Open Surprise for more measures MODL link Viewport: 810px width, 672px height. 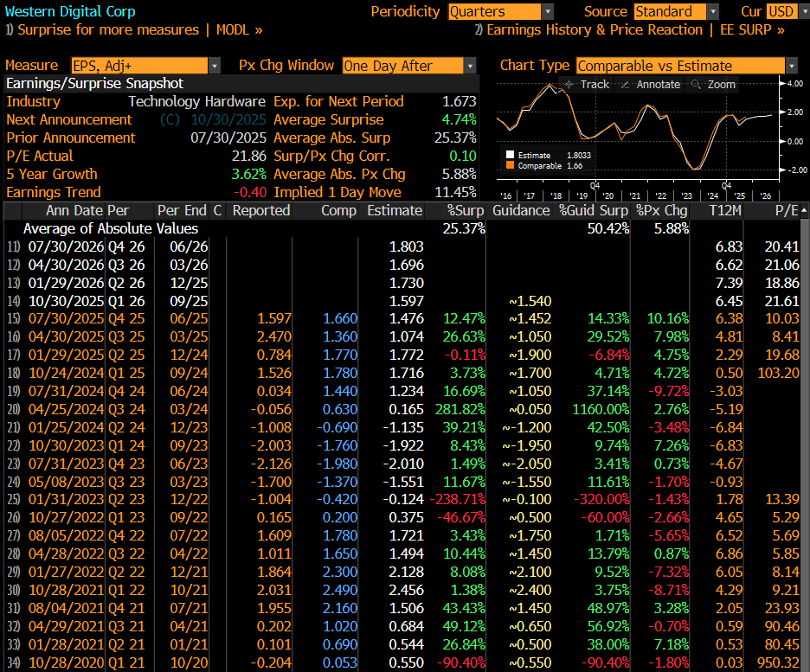tap(134, 29)
